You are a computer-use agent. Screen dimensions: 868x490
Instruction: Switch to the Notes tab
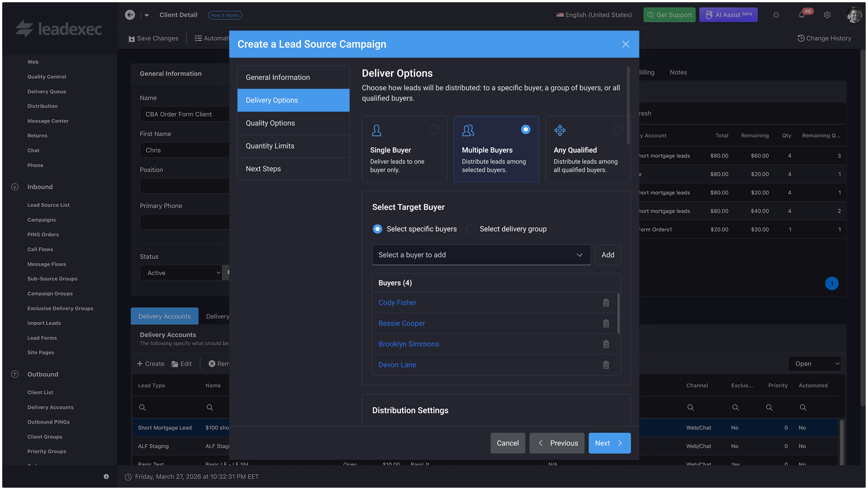coord(678,72)
